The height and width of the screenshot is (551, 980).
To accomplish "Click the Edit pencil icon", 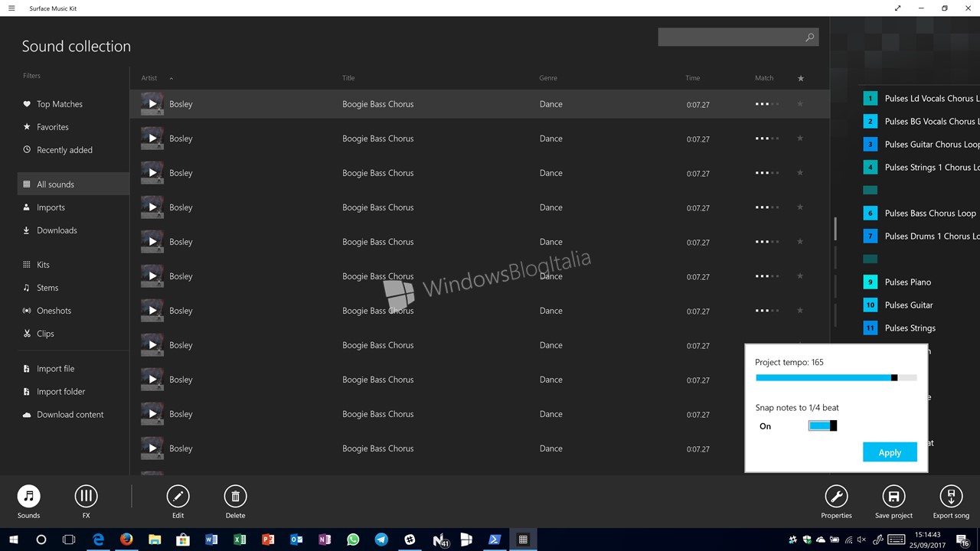I will pos(178,497).
